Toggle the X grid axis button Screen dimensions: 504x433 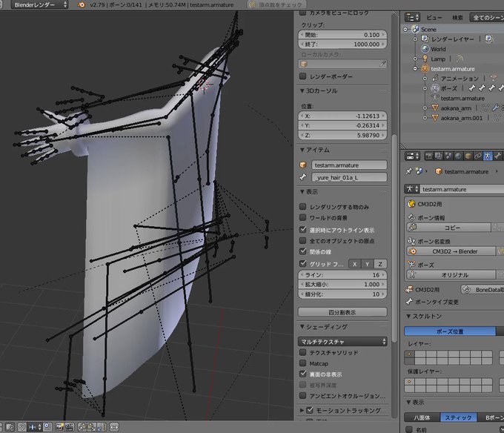[354, 264]
